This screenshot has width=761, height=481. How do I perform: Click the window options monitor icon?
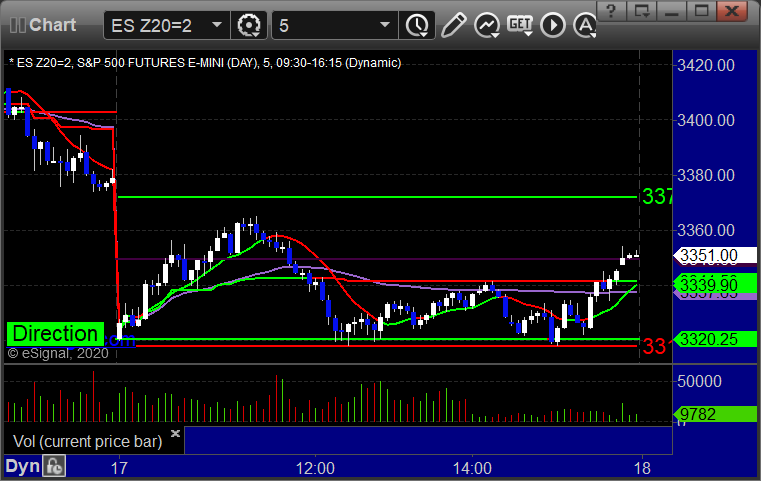(642, 11)
